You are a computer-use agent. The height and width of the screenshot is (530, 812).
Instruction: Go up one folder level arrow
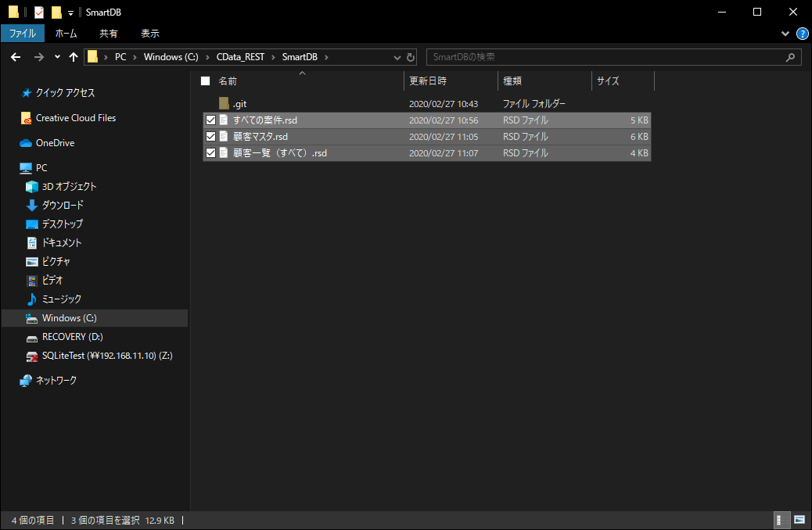(74, 57)
